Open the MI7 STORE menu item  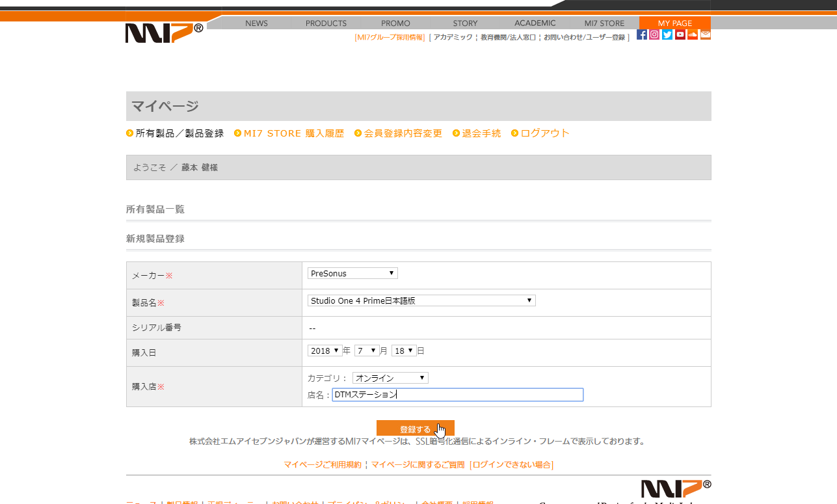tap(604, 23)
